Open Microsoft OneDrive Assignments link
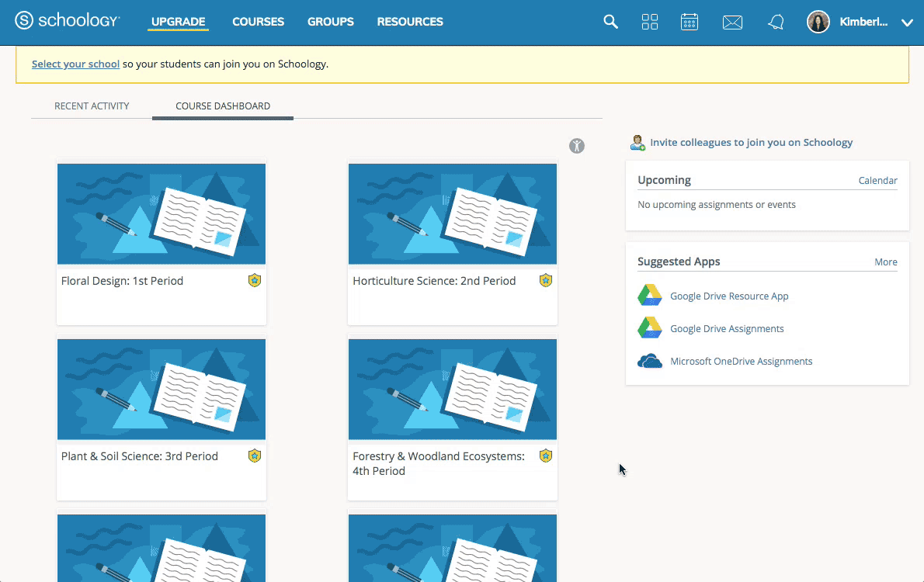The image size is (924, 582). [x=741, y=361]
